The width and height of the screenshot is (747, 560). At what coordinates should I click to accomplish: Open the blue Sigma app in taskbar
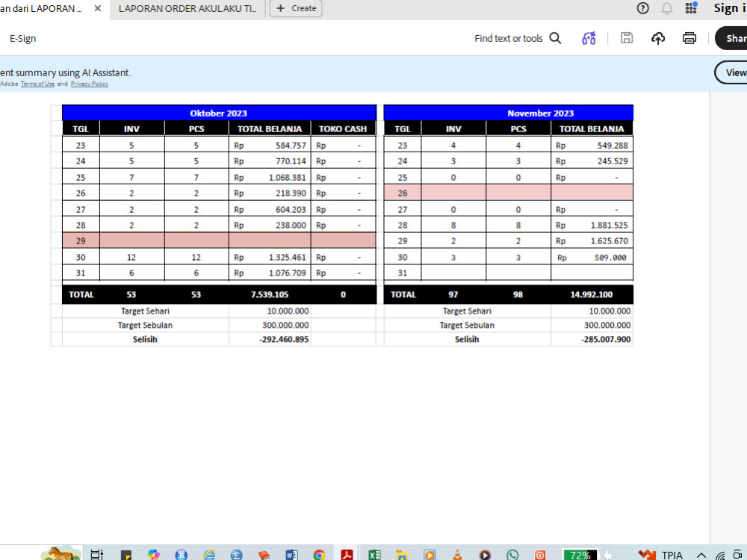(236, 555)
